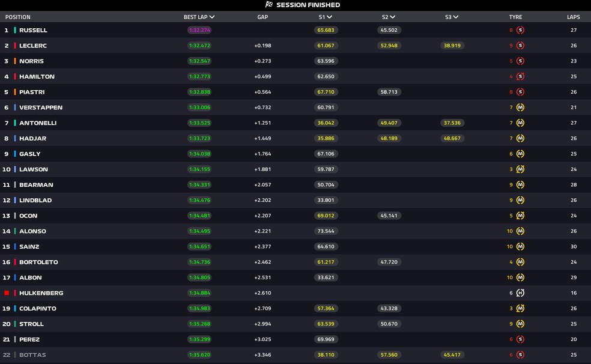591x364 pixels.
Task: Click Perez's soft tyre icon
Action: (x=520, y=339)
